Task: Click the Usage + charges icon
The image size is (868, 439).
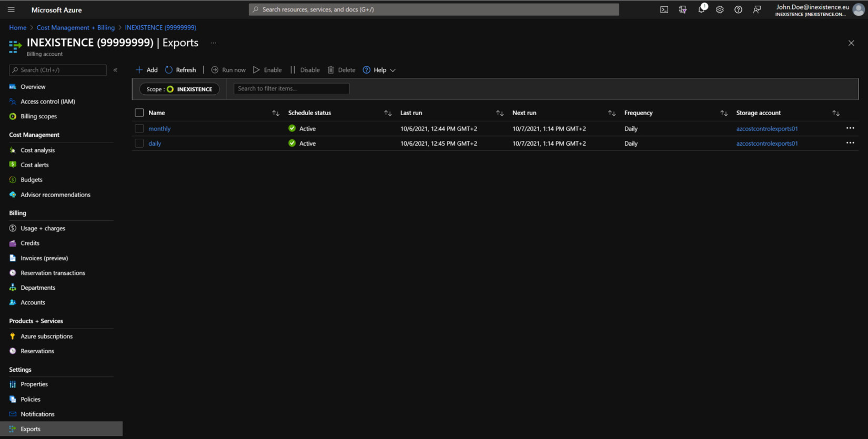Action: 13,228
